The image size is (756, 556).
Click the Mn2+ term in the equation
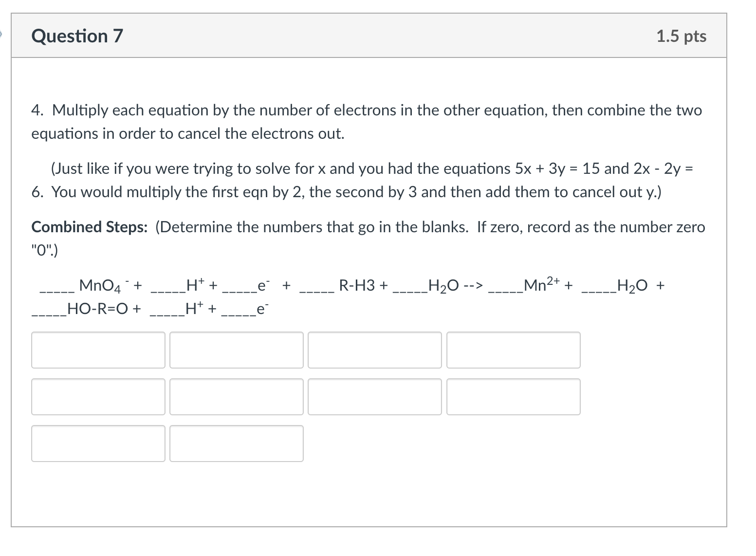(539, 286)
